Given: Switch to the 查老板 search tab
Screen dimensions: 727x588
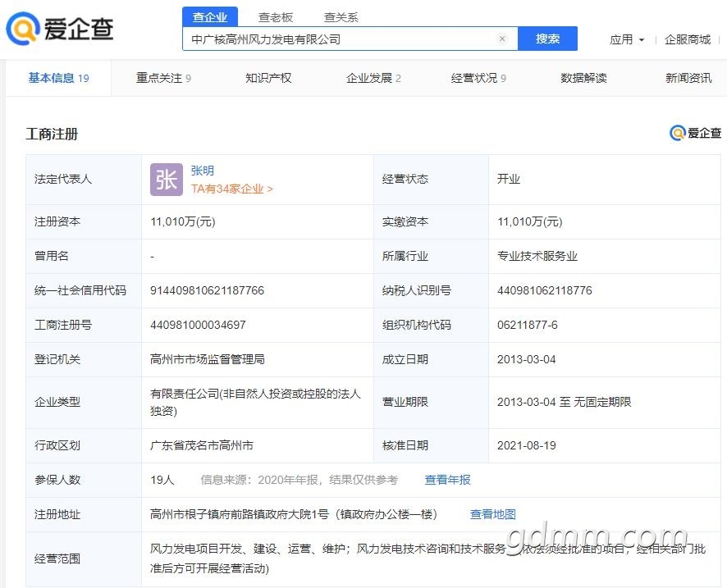Looking at the screenshot, I should [x=275, y=17].
